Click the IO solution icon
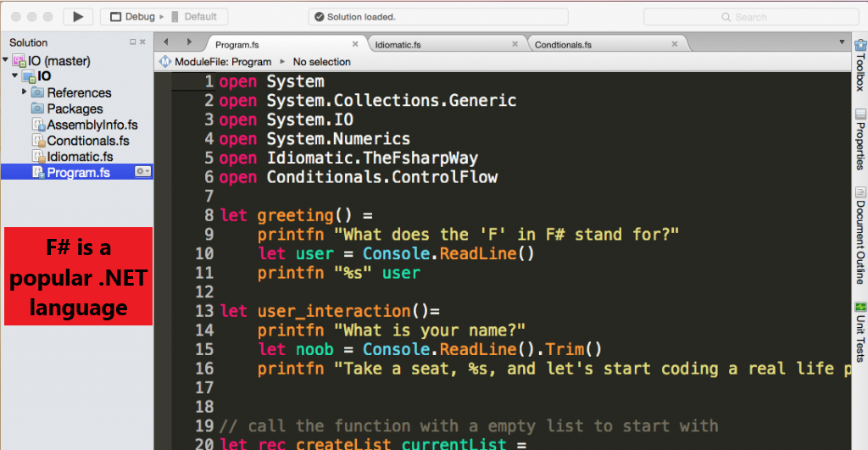The height and width of the screenshot is (450, 868). click(19, 61)
